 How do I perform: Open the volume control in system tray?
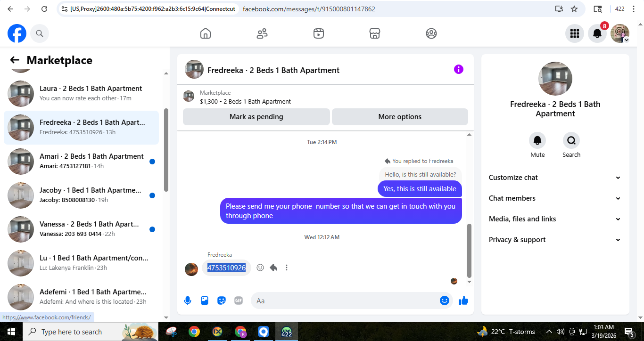pos(560,332)
